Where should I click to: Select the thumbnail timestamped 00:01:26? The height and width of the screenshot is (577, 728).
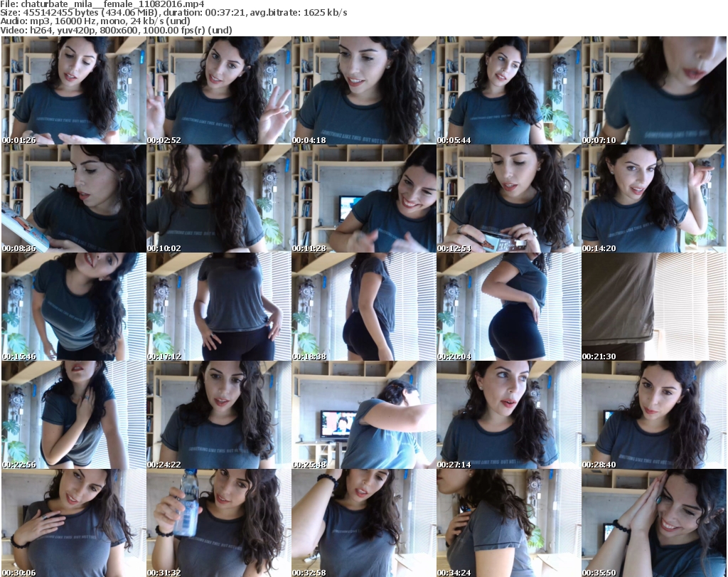74,90
